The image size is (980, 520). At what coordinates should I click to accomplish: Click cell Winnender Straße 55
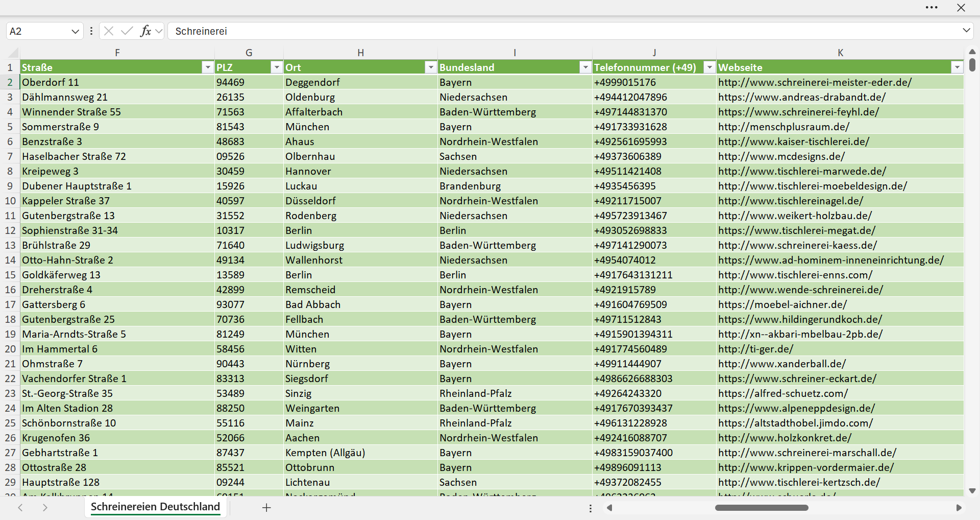pos(117,112)
